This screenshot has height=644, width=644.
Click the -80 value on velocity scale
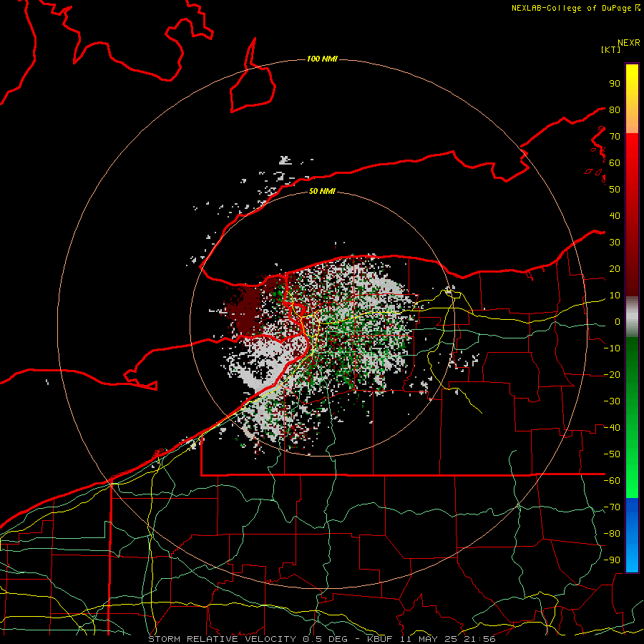click(x=612, y=534)
